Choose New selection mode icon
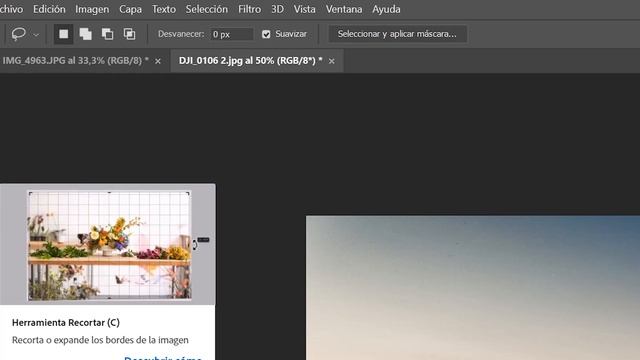This screenshot has width=640, height=360. point(64,34)
